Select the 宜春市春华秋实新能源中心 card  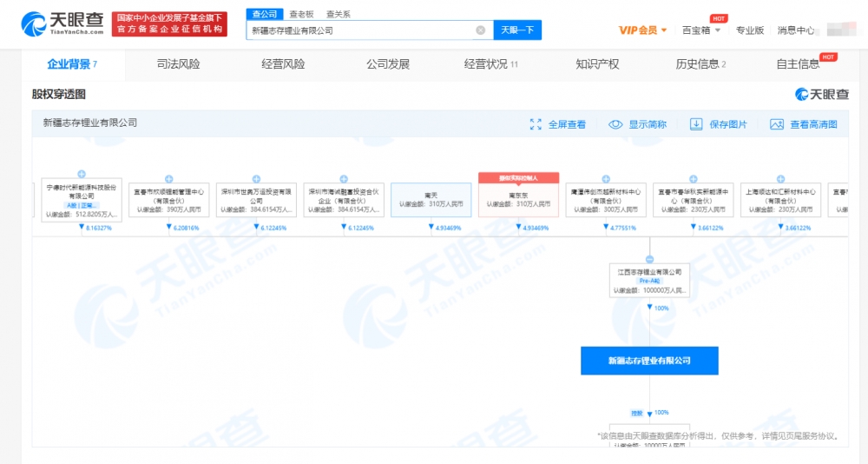click(x=694, y=200)
